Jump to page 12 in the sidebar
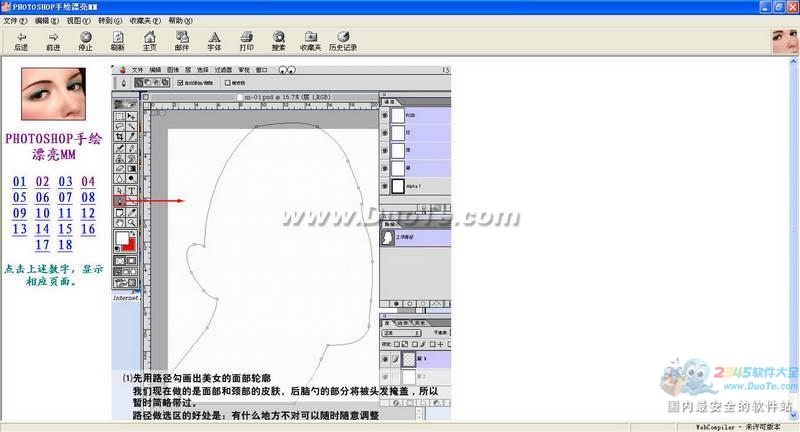 tap(88, 213)
